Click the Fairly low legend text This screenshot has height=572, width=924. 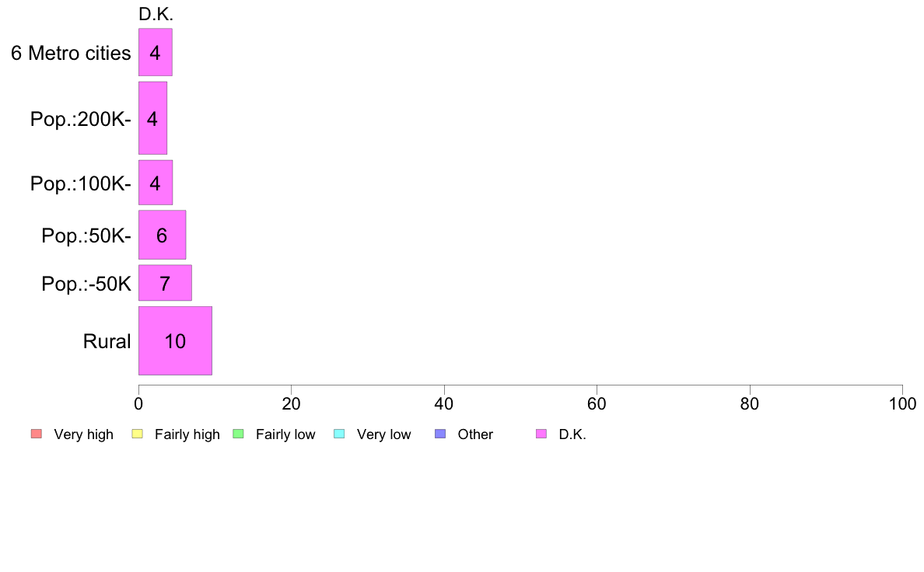(285, 434)
